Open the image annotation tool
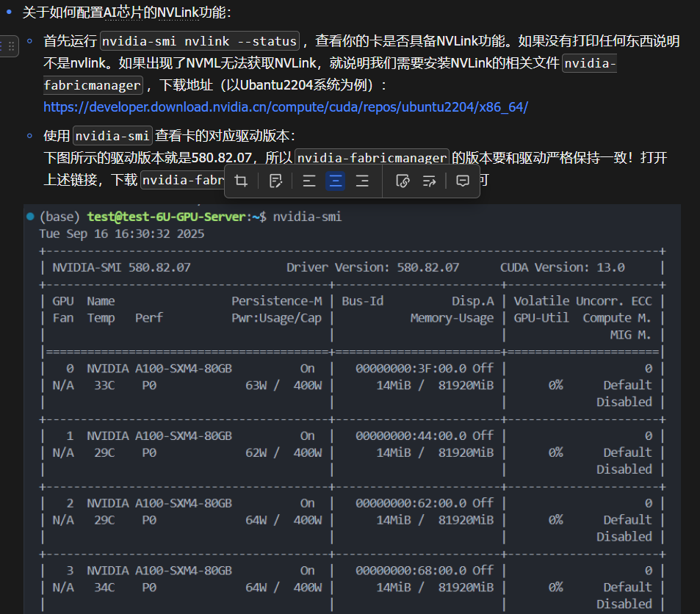The width and height of the screenshot is (700, 614). (x=275, y=180)
